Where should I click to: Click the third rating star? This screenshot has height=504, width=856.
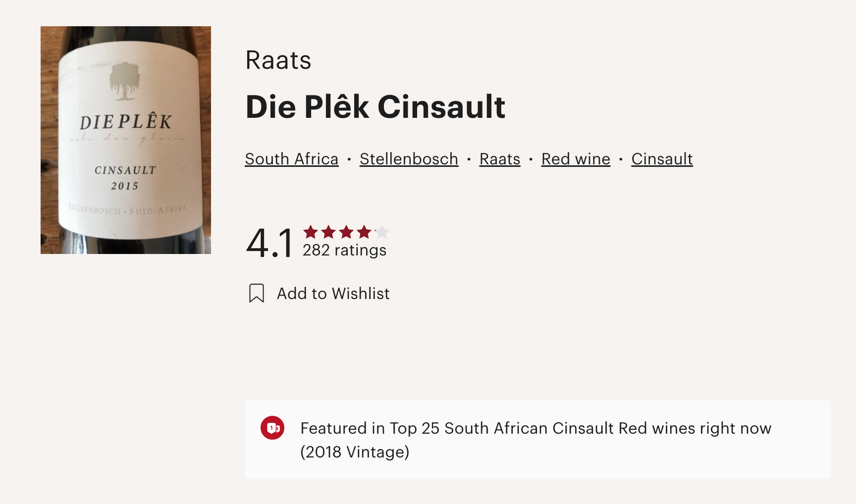point(346,232)
